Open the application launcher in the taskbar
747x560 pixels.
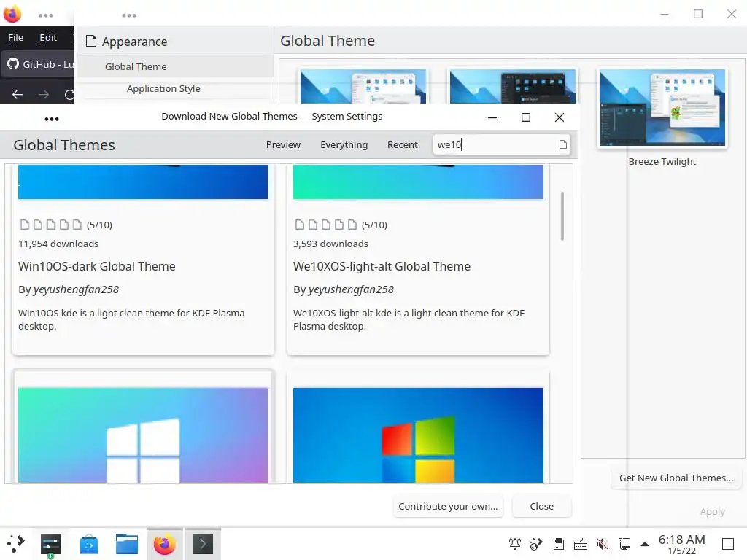[x=15, y=544]
